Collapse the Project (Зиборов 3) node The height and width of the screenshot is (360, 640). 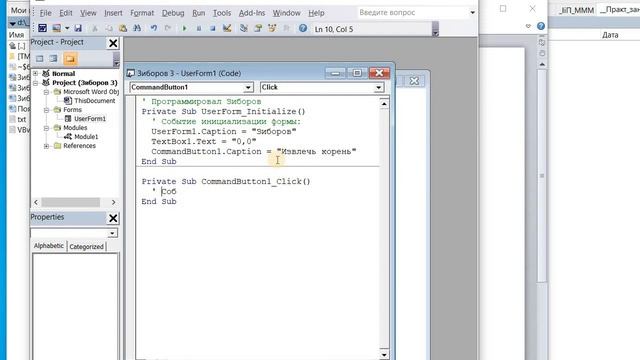[x=36, y=83]
